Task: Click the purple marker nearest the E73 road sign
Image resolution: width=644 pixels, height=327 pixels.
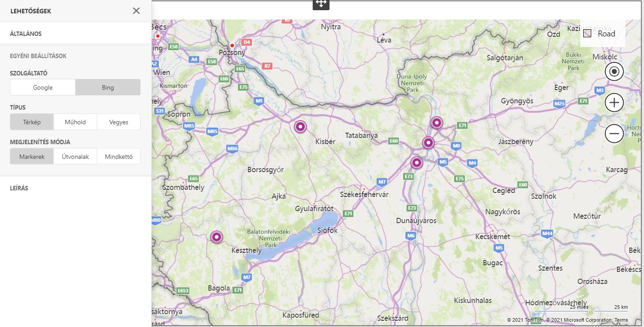Action: pyautogui.click(x=417, y=163)
